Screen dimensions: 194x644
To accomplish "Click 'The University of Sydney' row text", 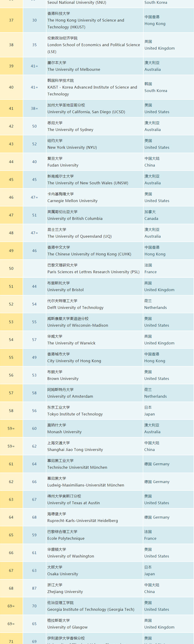I will (70, 130).
